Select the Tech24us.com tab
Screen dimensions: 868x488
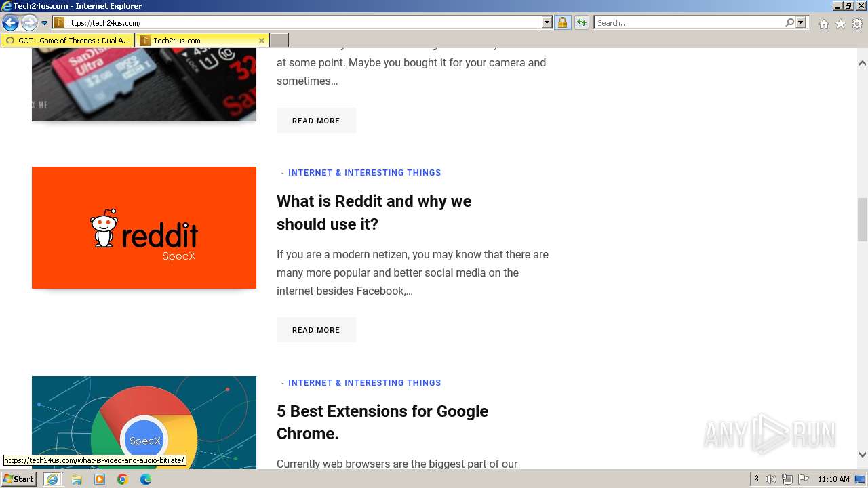pyautogui.click(x=197, y=41)
